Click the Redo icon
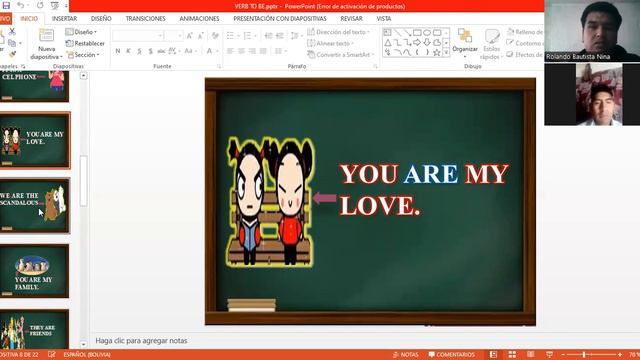Screen dimensions: 640x360 pyautogui.click(x=40, y=5)
